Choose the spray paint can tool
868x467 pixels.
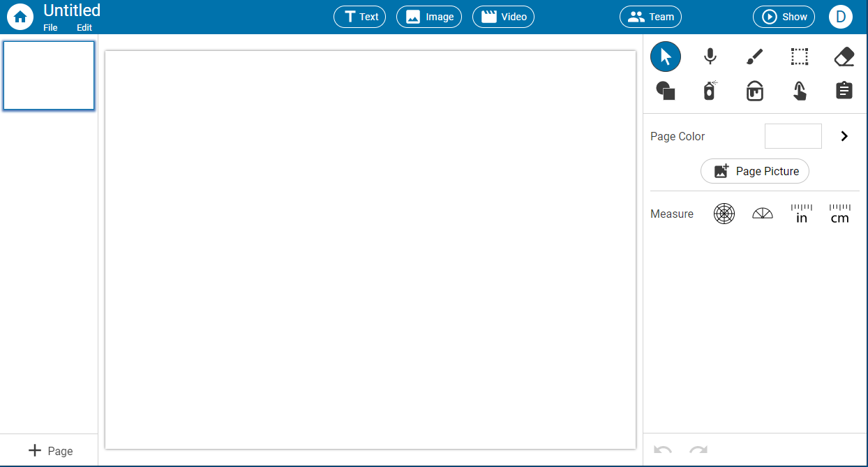[x=710, y=91]
